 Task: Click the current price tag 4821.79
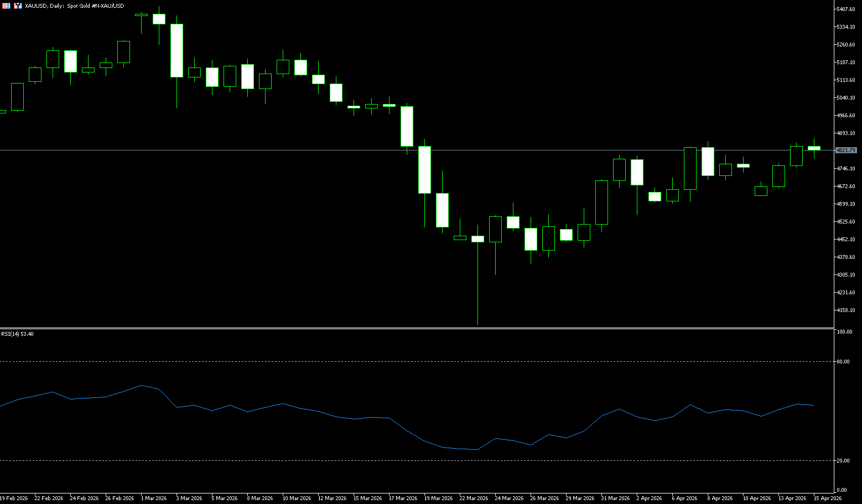(846, 150)
